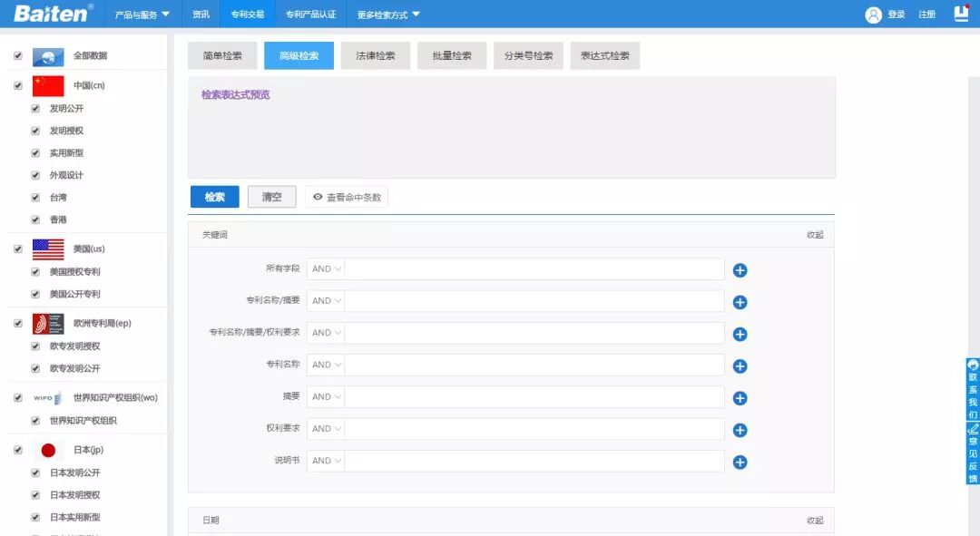Viewport: 980px width, 536px height.
Task: Open AND operator dropdown for 权利要求
Action: pos(326,429)
